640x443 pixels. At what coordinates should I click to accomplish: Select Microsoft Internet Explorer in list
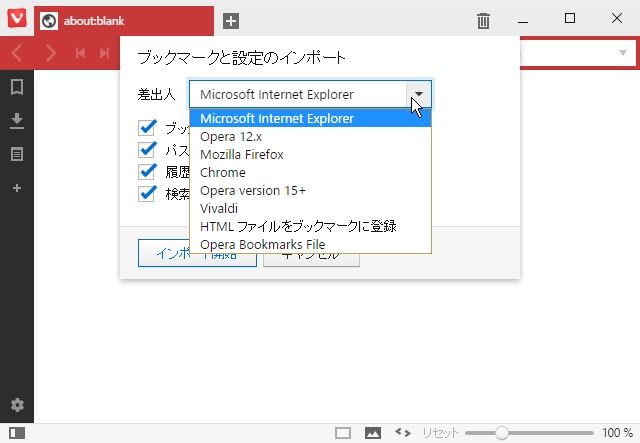click(310, 118)
